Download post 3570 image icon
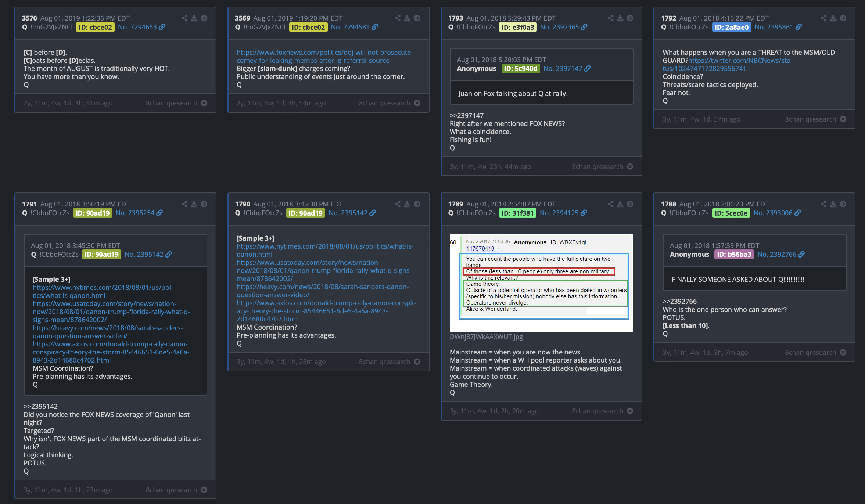Viewport: 865px width, 504px height. [x=194, y=18]
